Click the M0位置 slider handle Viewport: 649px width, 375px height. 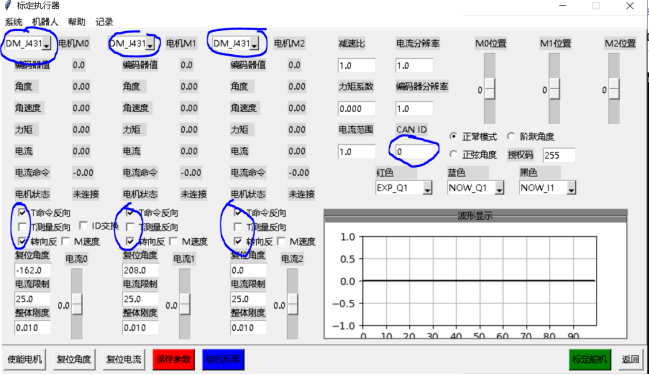click(490, 89)
